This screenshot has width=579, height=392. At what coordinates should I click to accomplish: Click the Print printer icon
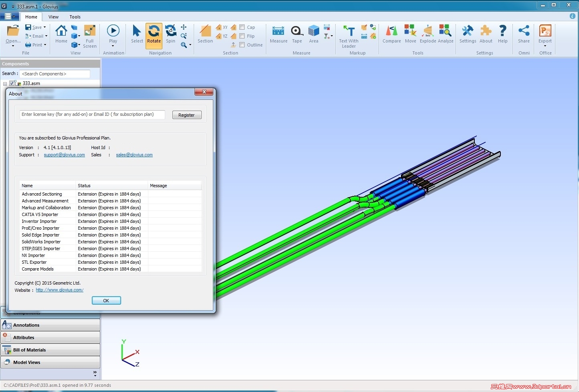28,45
